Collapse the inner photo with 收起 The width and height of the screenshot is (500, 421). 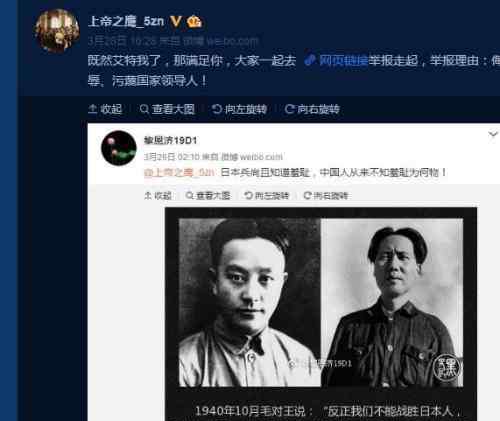click(158, 195)
